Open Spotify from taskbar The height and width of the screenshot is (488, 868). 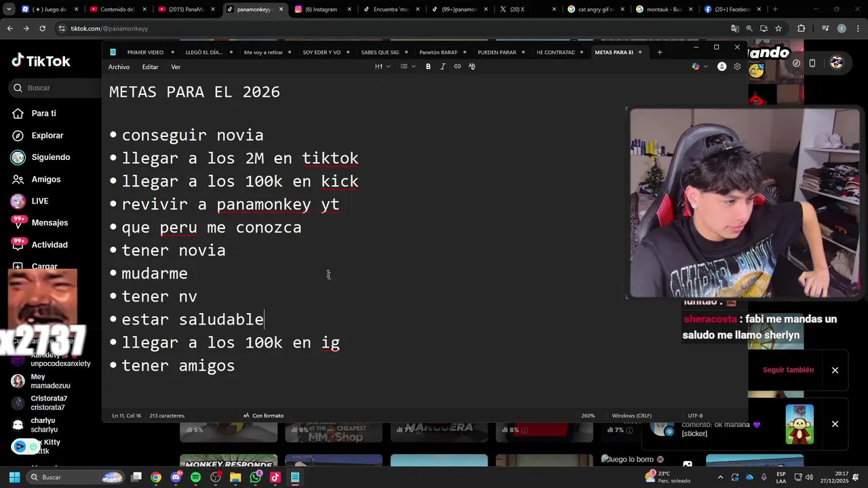[x=196, y=477]
